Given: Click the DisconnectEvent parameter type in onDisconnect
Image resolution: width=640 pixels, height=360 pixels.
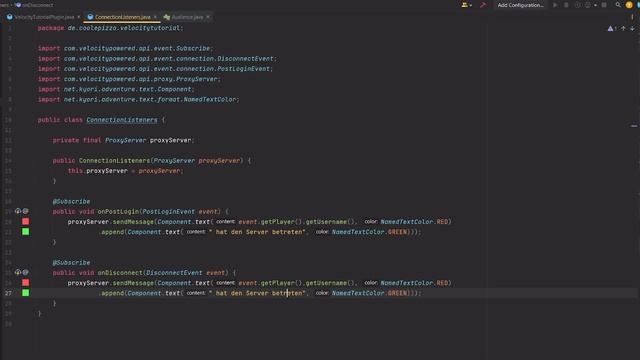Looking at the screenshot, I should pos(174,273).
